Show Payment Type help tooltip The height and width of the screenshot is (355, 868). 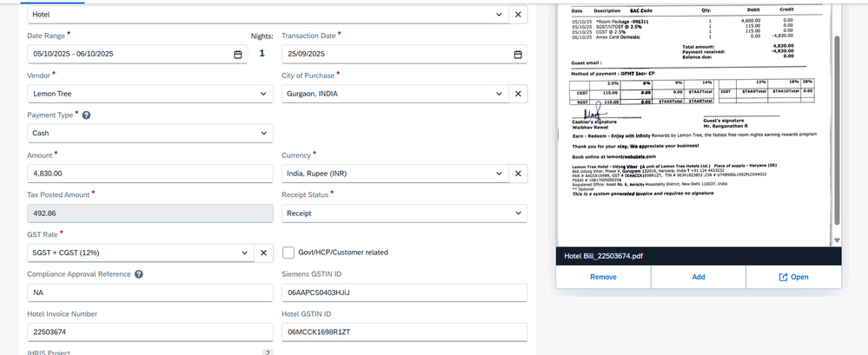pyautogui.click(x=86, y=115)
